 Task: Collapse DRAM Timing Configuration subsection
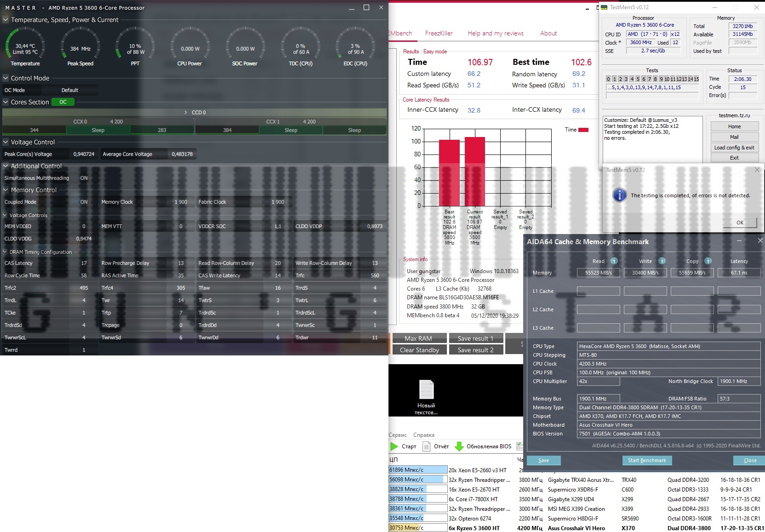pos(5,252)
